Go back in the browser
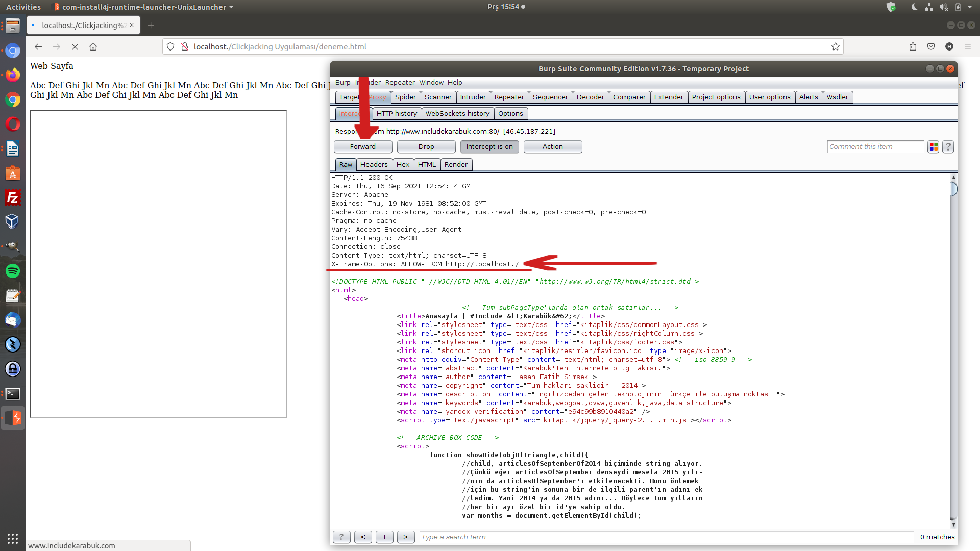 click(x=38, y=46)
